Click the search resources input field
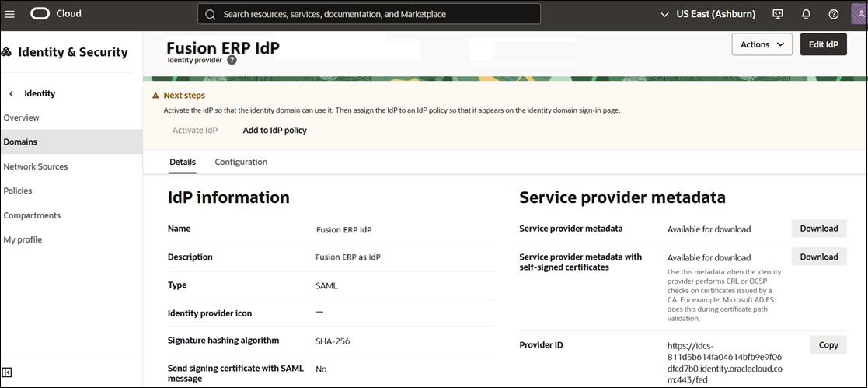The height and width of the screenshot is (388, 868). pos(369,15)
